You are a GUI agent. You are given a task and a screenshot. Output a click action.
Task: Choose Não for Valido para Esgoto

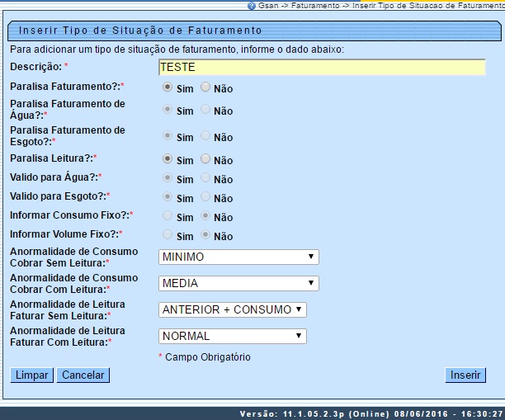(x=205, y=197)
